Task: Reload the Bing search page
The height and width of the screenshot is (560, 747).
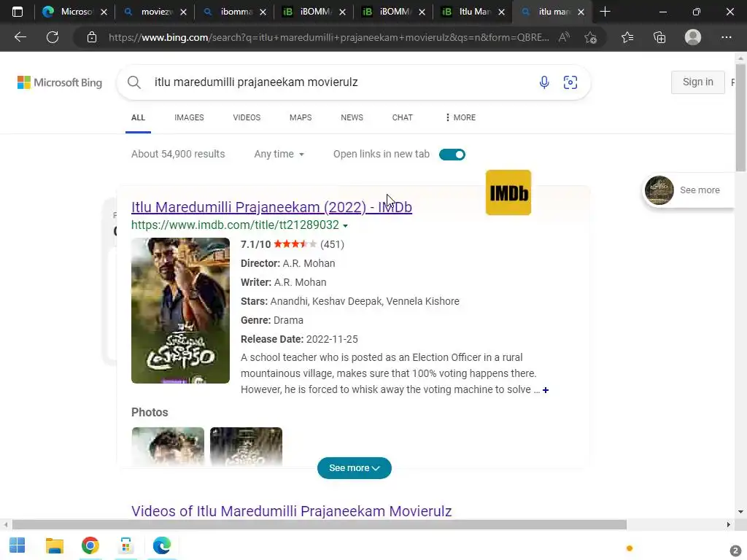Action: (x=53, y=37)
